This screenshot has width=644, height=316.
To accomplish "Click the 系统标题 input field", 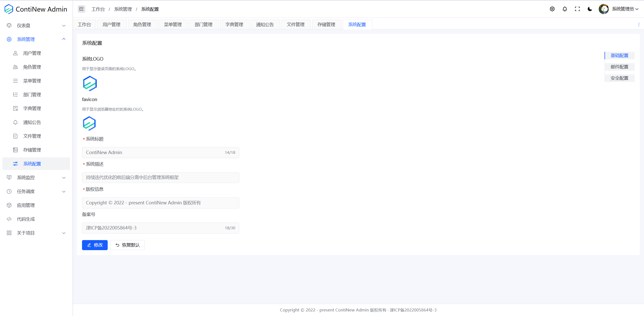I will (x=153, y=153).
